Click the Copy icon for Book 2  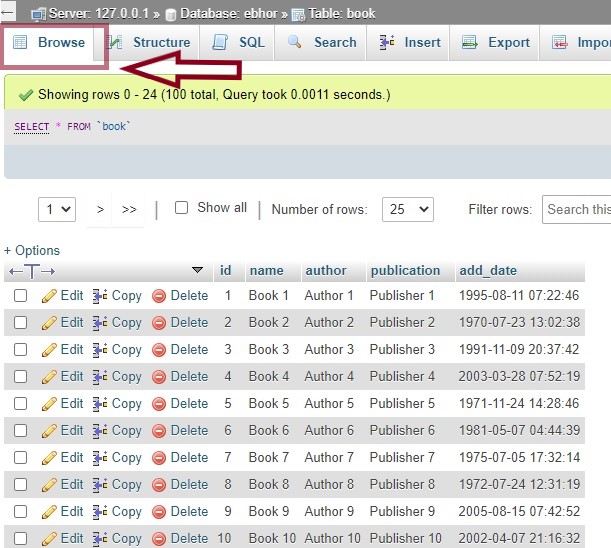(100, 323)
